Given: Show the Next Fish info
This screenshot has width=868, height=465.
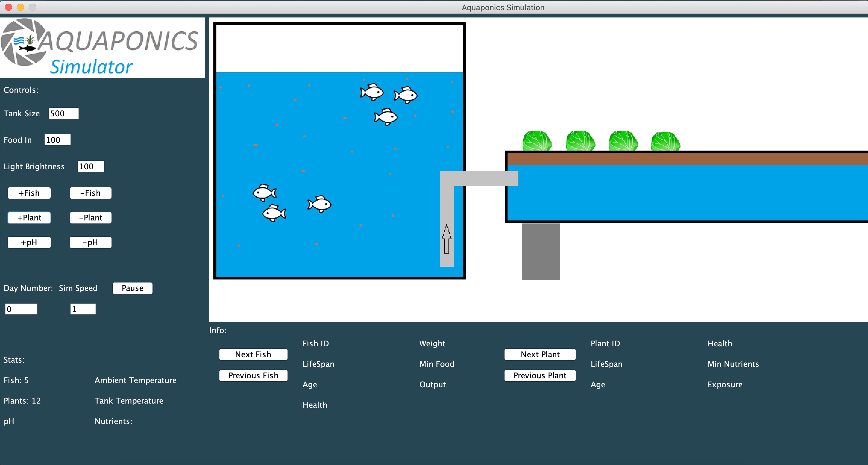Looking at the screenshot, I should point(253,354).
